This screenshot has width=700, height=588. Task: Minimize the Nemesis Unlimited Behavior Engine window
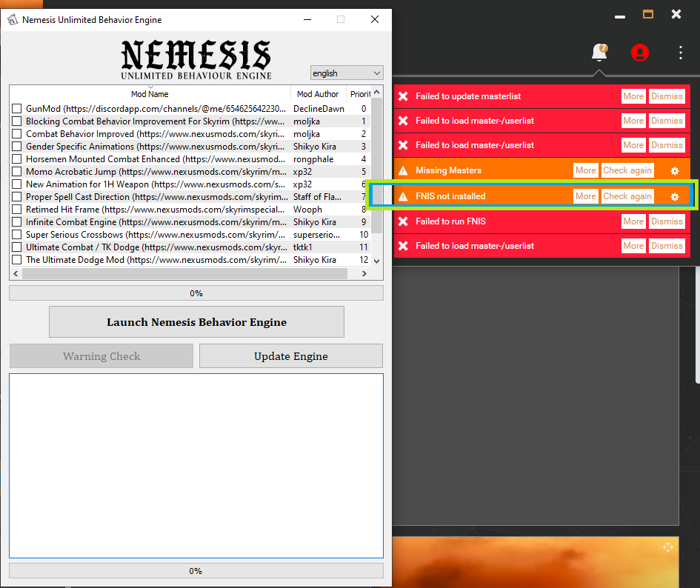[x=307, y=20]
